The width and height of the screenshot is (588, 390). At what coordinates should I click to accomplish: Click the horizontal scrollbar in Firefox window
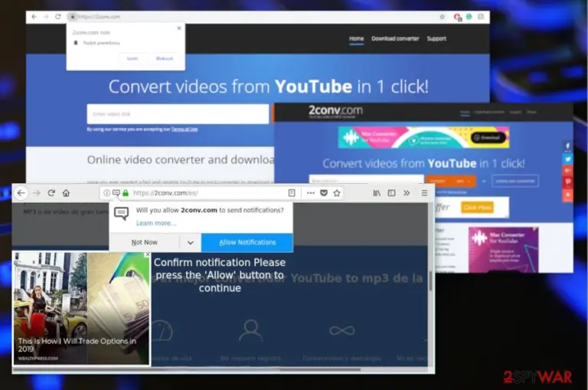coord(188,369)
